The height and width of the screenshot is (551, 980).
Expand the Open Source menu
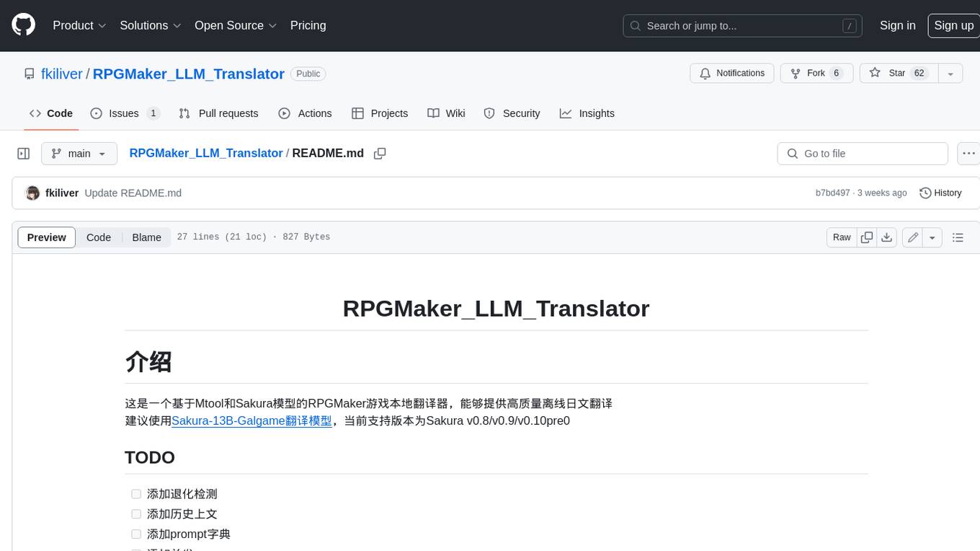(236, 25)
